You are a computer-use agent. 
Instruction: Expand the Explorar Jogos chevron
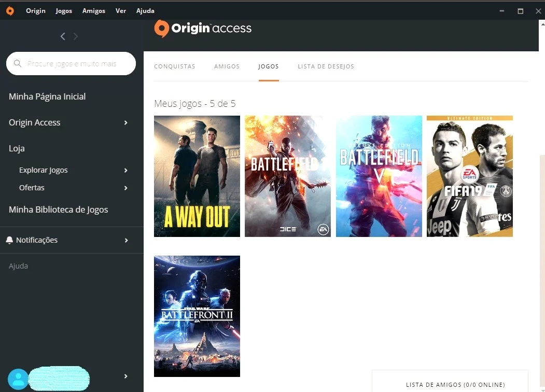(126, 170)
